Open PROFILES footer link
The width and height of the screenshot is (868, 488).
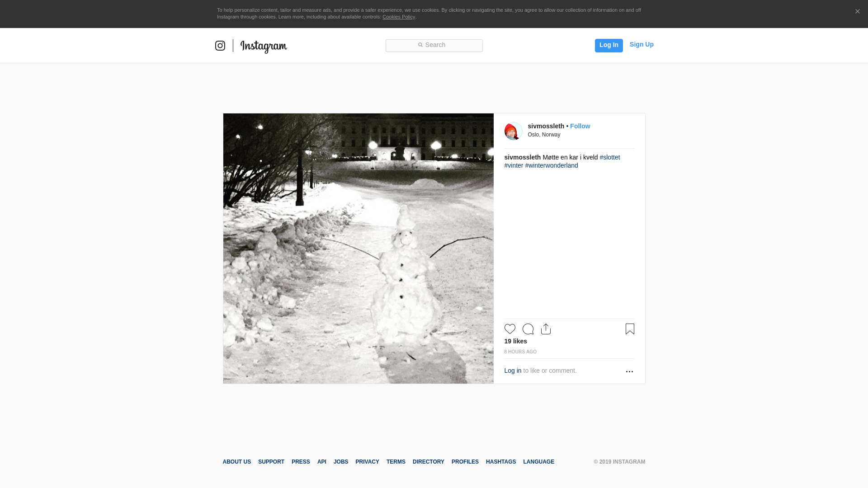click(465, 462)
